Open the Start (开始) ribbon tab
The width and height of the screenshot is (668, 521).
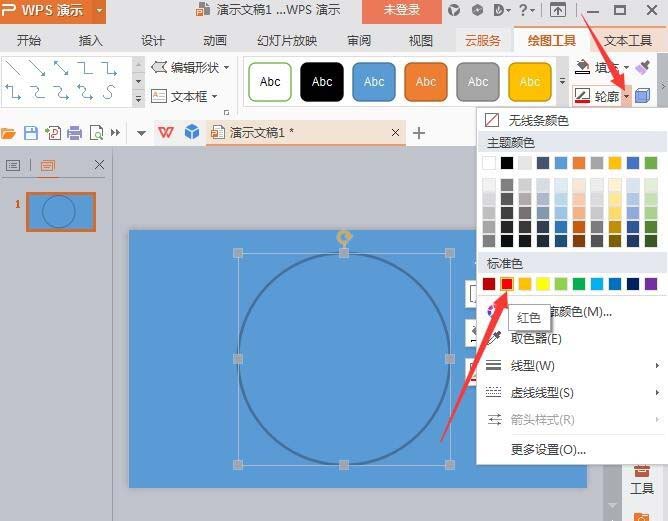(29, 40)
